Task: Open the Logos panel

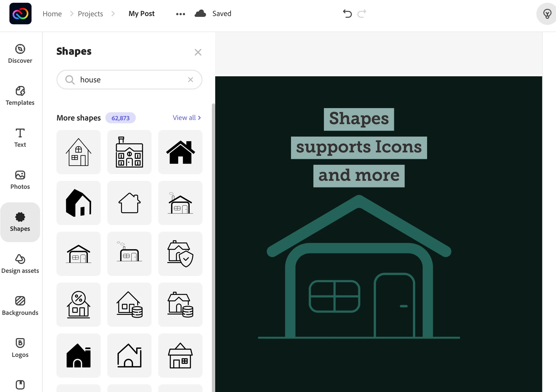Action: (20, 348)
